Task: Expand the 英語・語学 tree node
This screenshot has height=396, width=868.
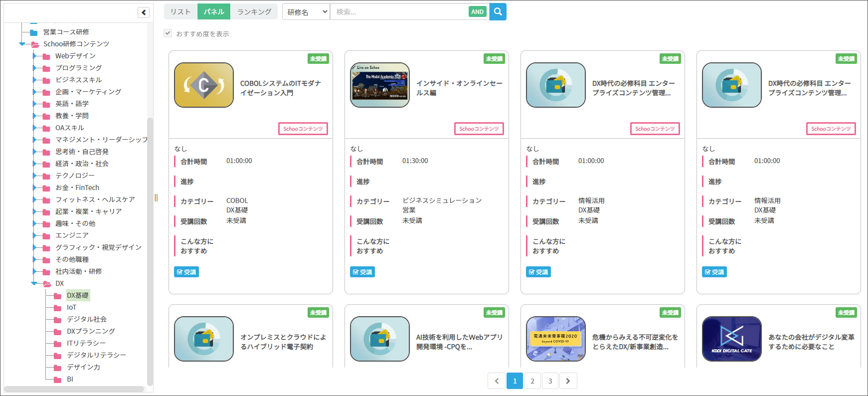Action: point(34,104)
